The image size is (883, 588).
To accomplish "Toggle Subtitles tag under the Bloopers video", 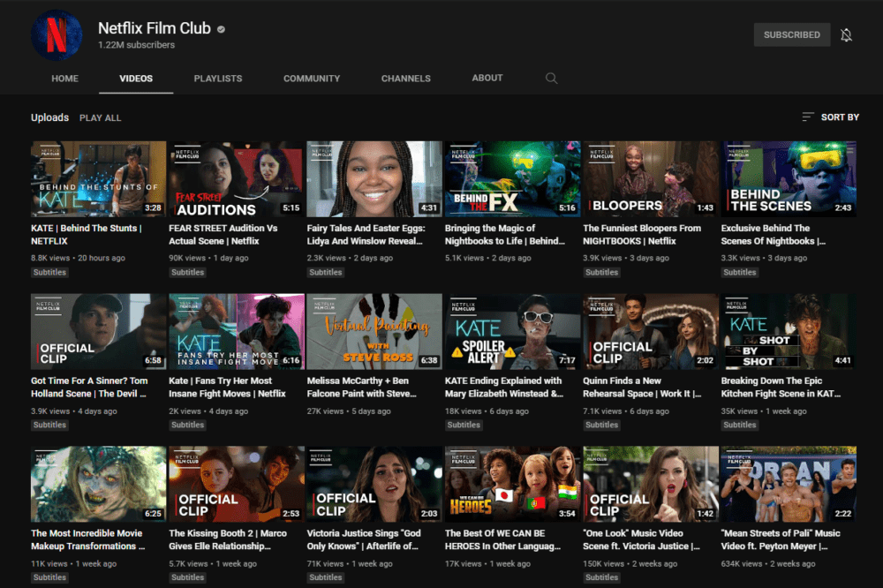I will [601, 272].
